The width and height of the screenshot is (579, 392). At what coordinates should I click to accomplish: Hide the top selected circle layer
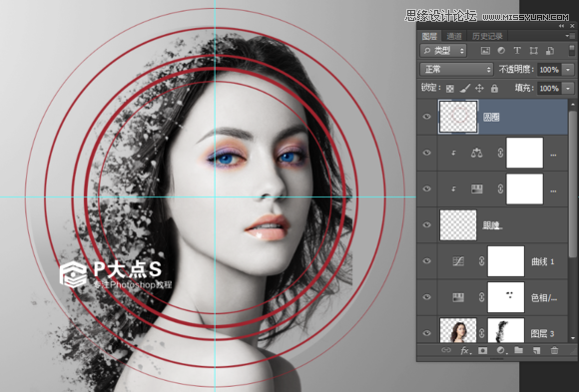click(x=427, y=117)
